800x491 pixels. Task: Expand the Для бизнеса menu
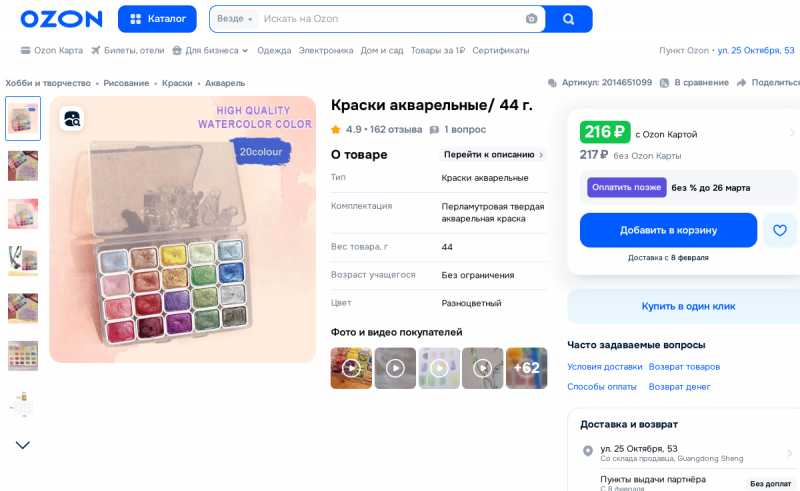tap(210, 51)
